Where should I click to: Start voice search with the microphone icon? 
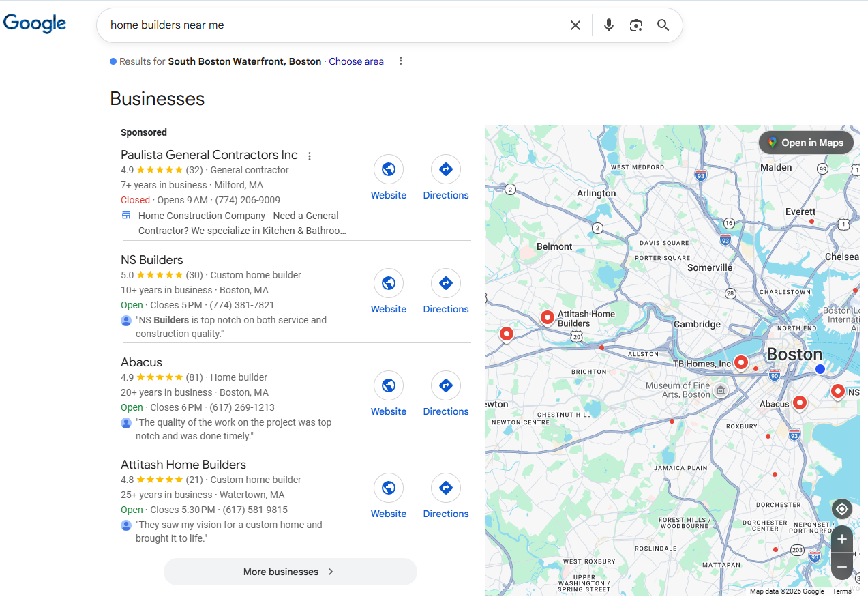(609, 25)
